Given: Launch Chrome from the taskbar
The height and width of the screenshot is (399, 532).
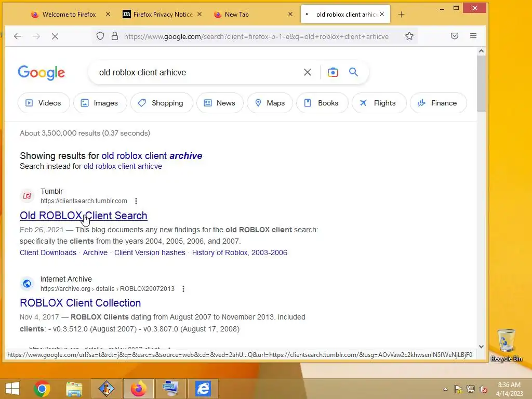Looking at the screenshot, I should (x=42, y=389).
